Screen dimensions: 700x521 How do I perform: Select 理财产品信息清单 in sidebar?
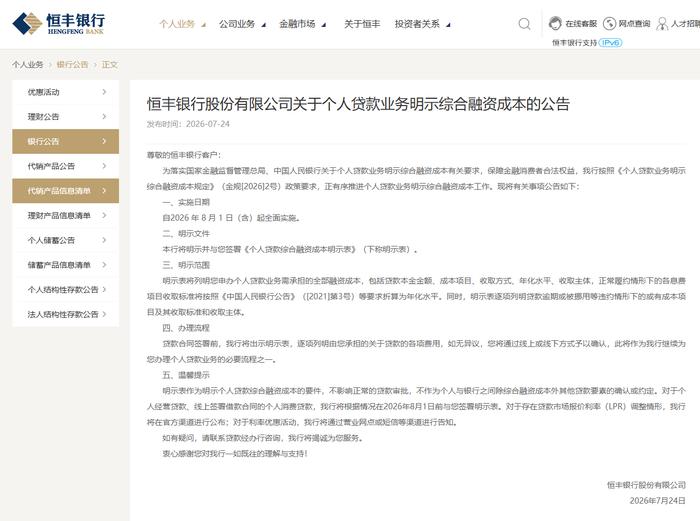pyautogui.click(x=66, y=215)
